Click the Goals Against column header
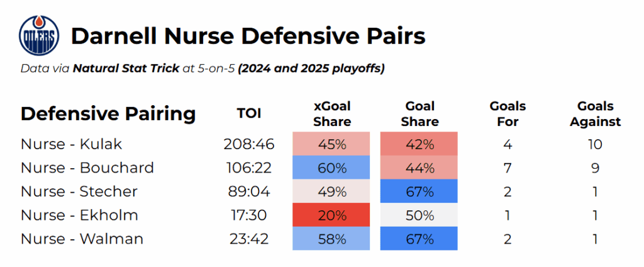 595,114
